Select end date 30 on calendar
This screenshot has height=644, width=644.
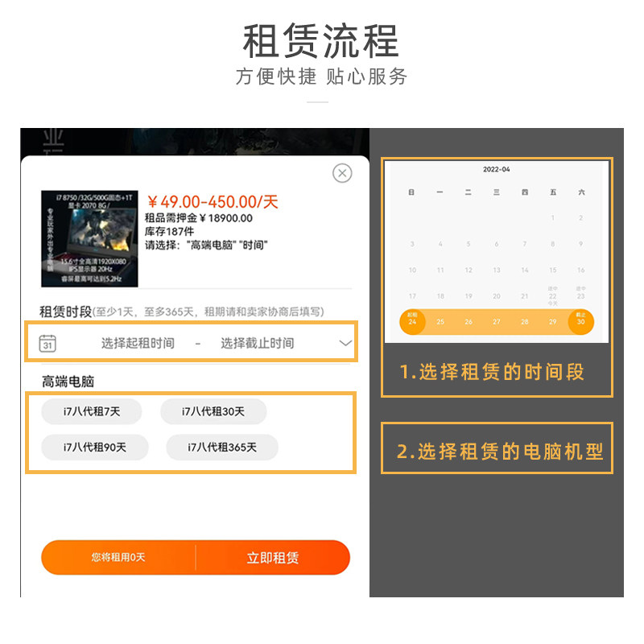580,321
